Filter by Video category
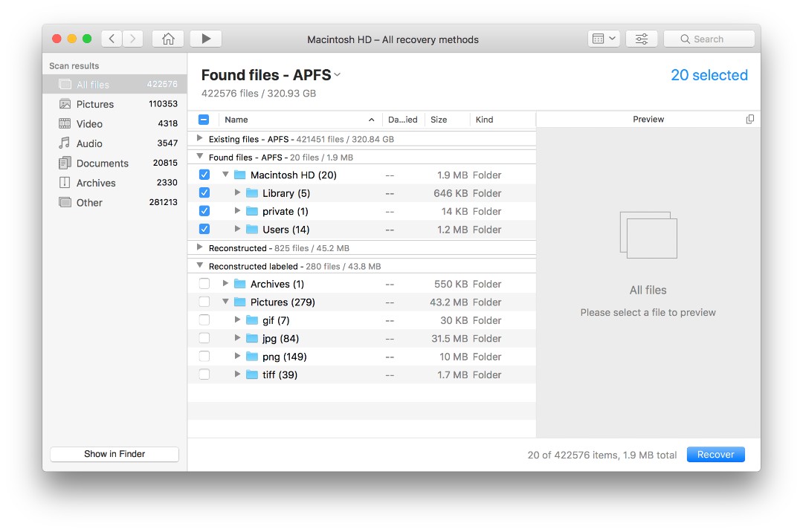This screenshot has height=532, width=803. pyautogui.click(x=115, y=124)
